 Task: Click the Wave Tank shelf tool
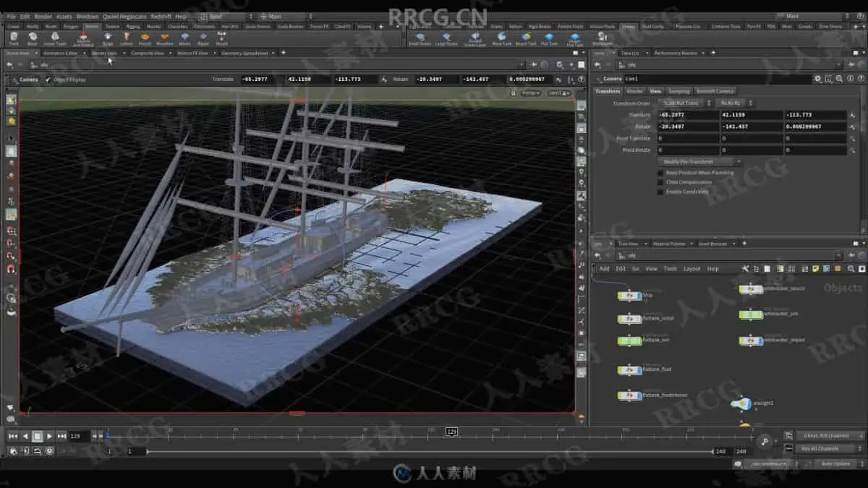501,38
